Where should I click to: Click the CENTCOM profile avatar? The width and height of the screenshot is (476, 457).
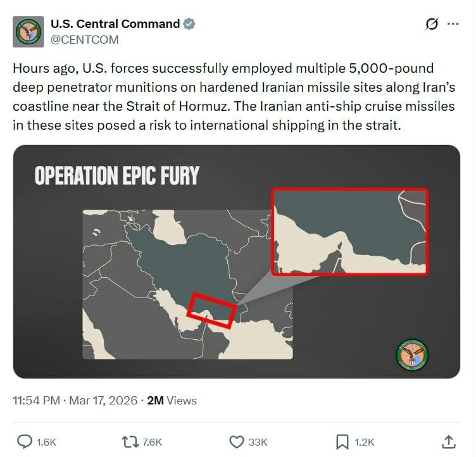28,32
